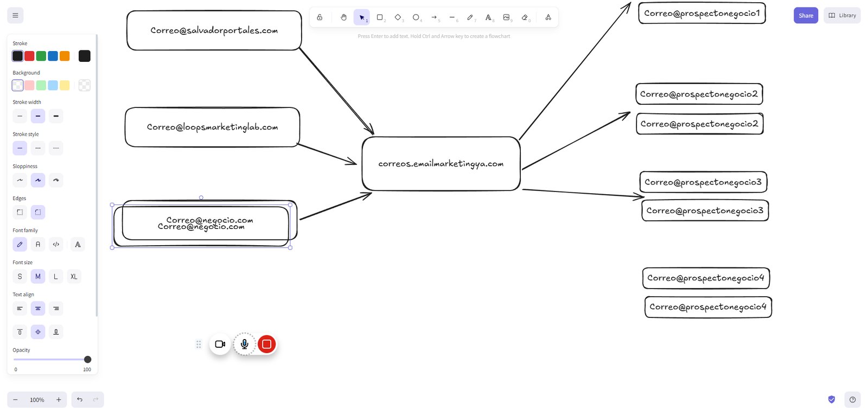The width and height of the screenshot is (868, 415).
Task: Open the more tools dropdown
Action: [548, 17]
